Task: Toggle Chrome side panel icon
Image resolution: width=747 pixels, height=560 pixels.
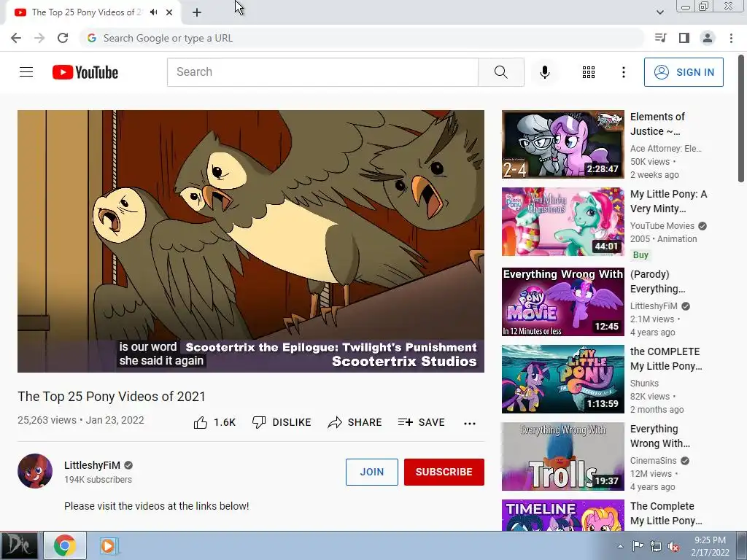Action: (684, 38)
